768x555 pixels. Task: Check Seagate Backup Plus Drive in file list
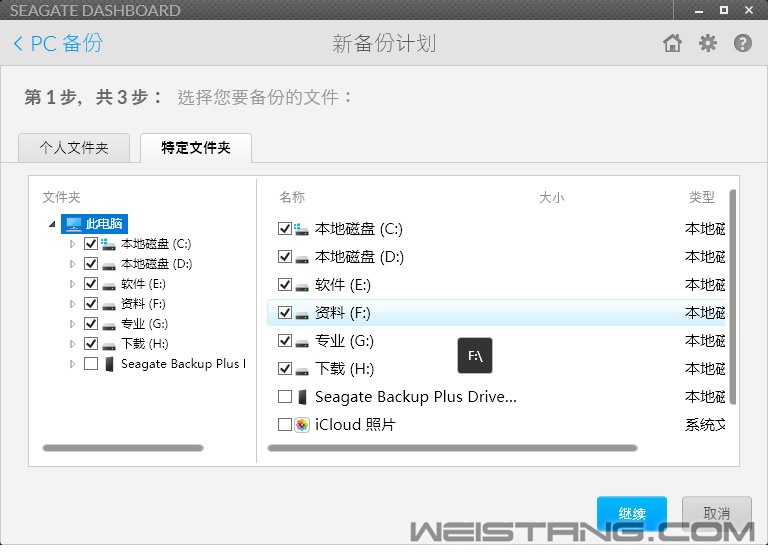coord(285,396)
